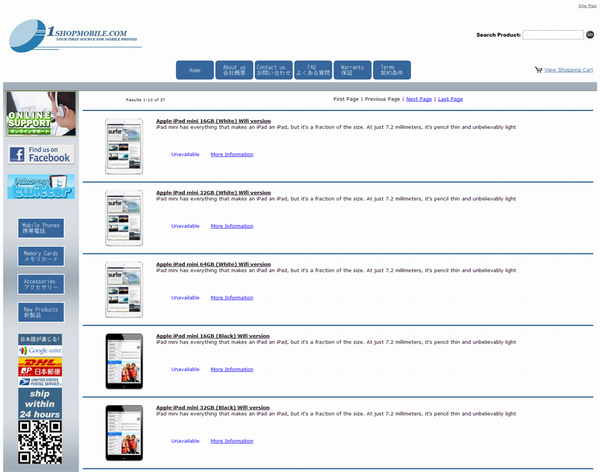
Task: More Information for iPad mini 16GB White
Action: pyautogui.click(x=232, y=154)
